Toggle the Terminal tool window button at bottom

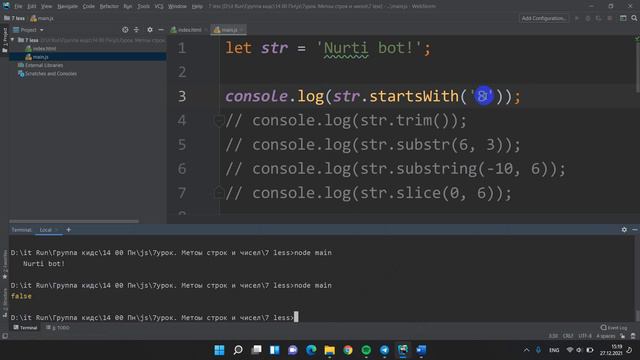(25, 327)
